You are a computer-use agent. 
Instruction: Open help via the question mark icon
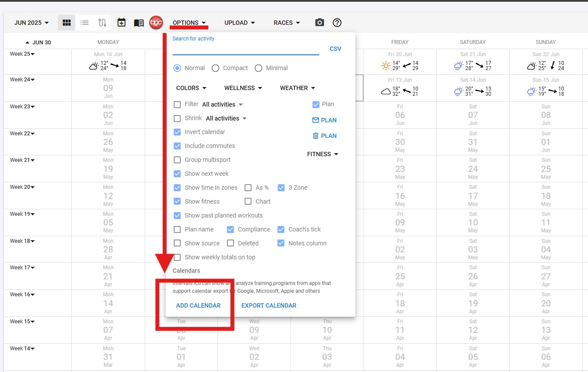point(337,22)
